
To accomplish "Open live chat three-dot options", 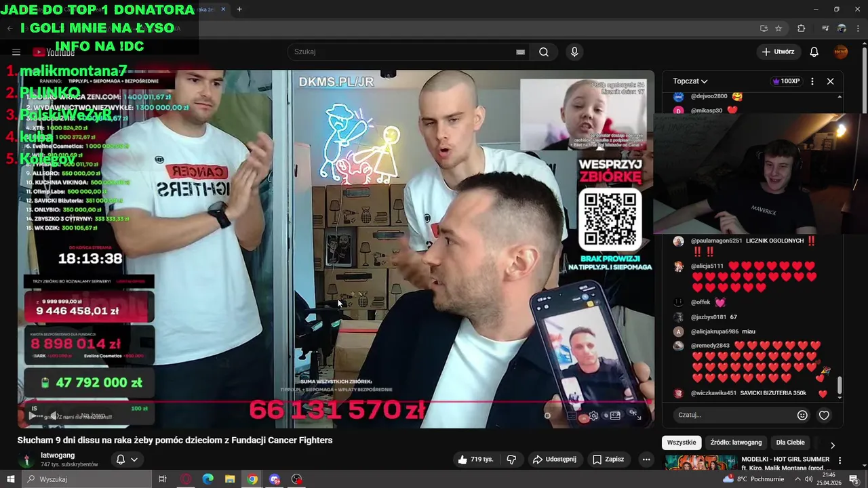I will click(x=812, y=81).
